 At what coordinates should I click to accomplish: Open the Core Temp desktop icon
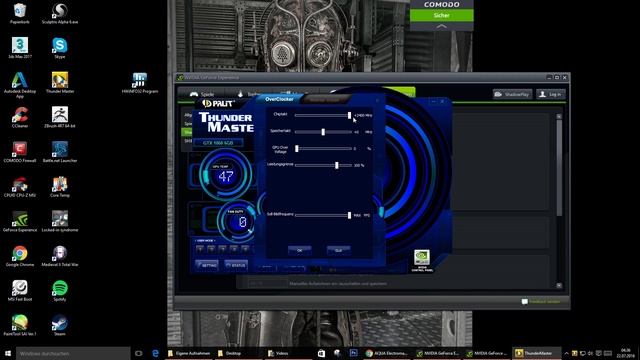60,187
